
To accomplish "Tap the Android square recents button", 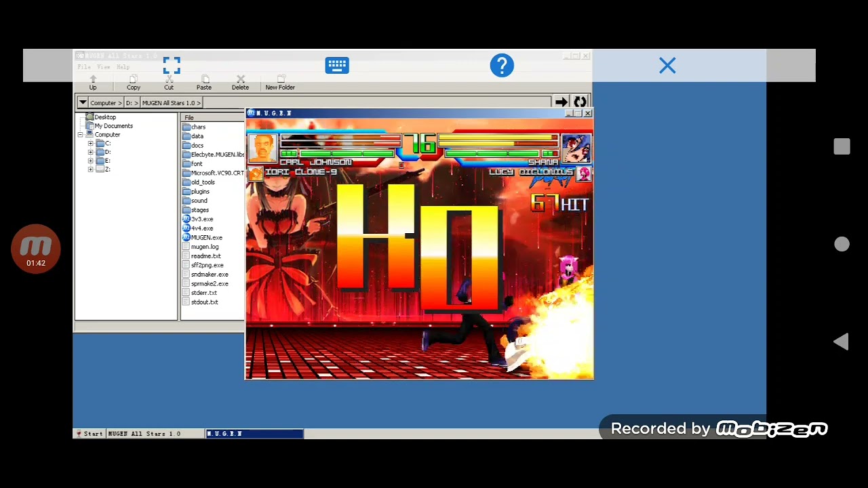I will click(x=842, y=146).
